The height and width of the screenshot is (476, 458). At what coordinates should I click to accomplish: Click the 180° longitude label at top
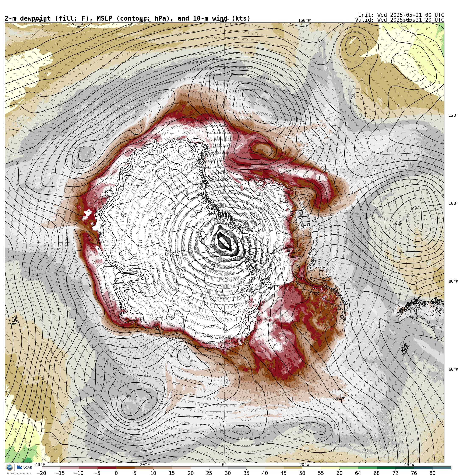[224, 20]
